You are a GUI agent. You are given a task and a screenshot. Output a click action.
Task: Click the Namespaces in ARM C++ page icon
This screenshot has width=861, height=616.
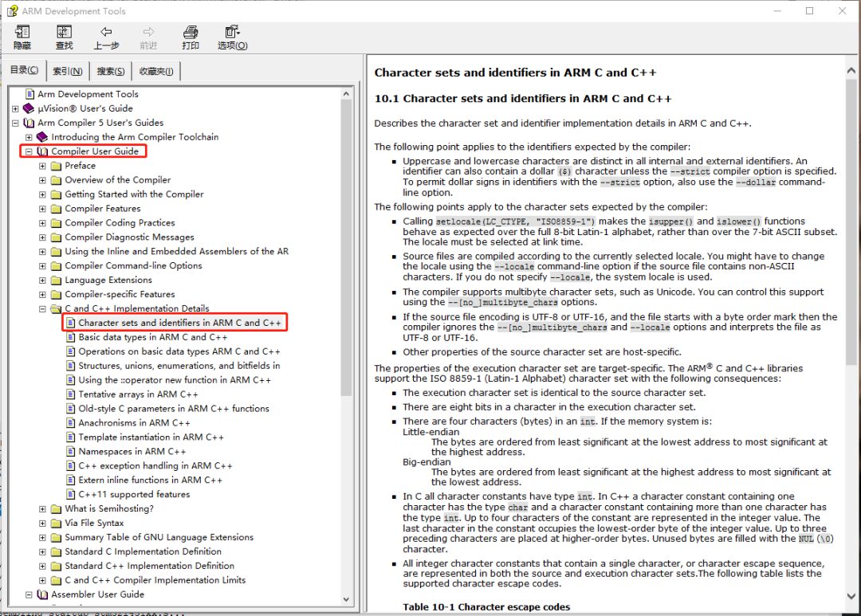point(70,451)
